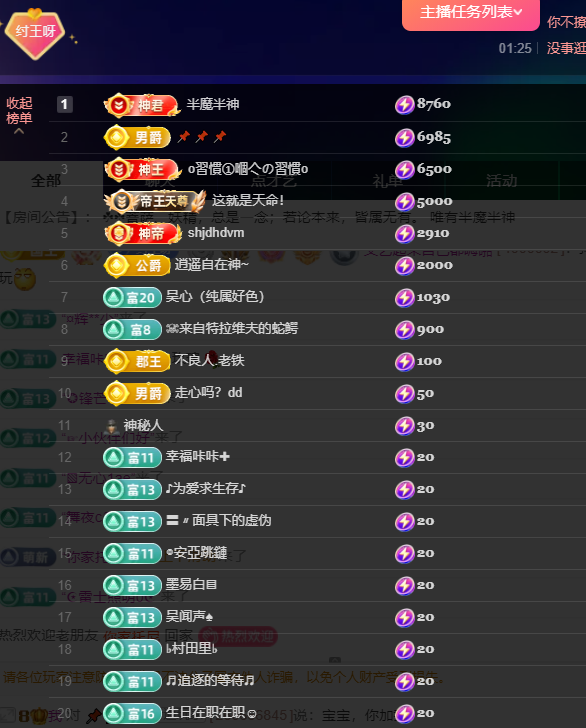
Task: Click the pushpin emoji username in rank 2
Action: [x=202, y=136]
